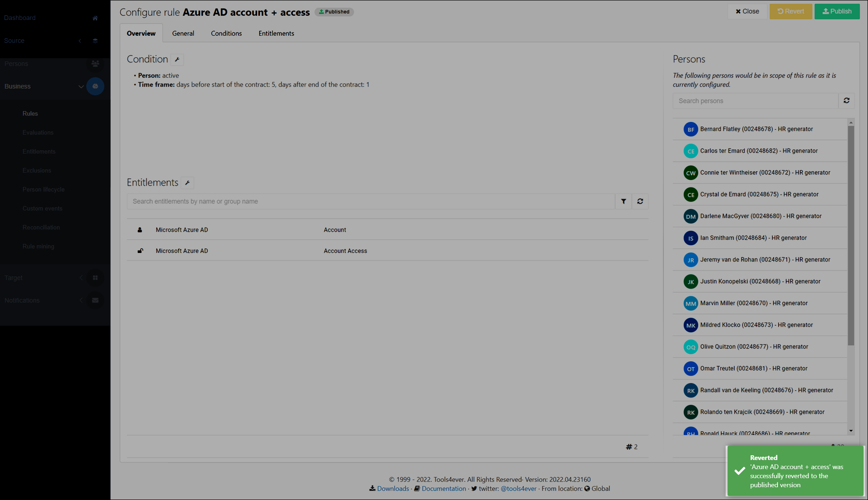Screen dimensions: 868x500
Task: Open the Documentation footer link
Action: click(443, 489)
